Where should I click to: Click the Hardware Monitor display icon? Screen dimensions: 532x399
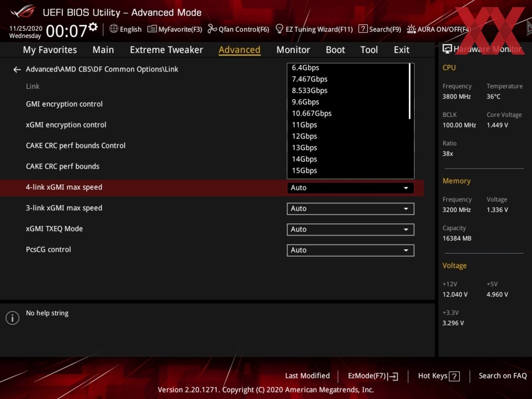click(x=447, y=49)
